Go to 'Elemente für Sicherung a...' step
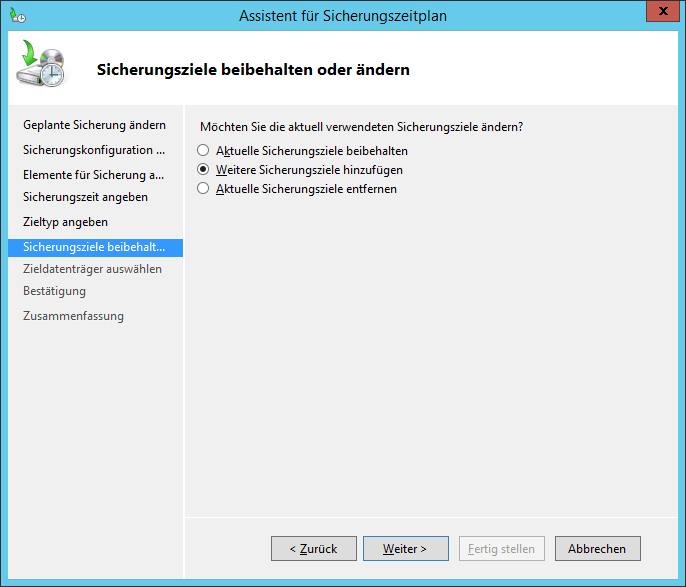Viewport: 686px width, 587px height. point(94,175)
